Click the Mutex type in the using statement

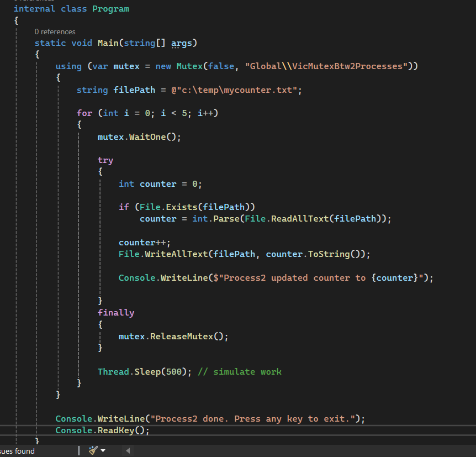[x=189, y=66]
